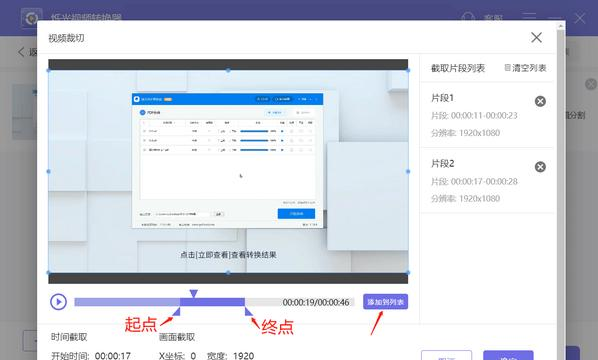The image size is (598, 360).
Task: Close the 视频裁切 dialog
Action: click(536, 37)
